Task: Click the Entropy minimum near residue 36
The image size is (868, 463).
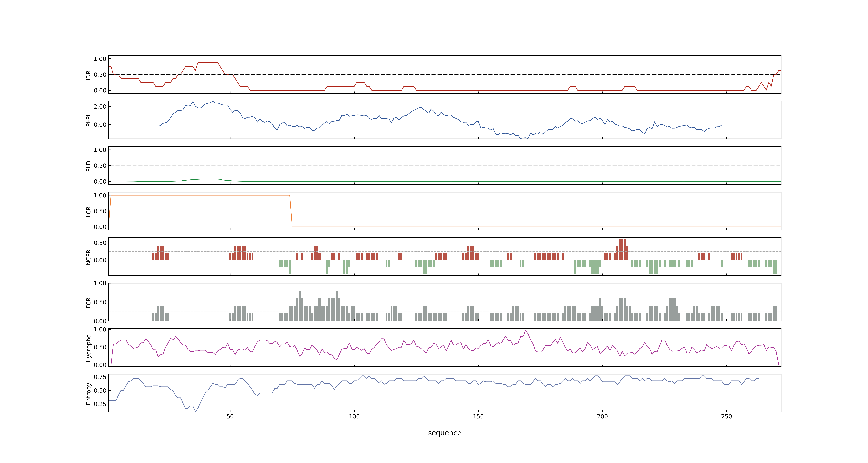Action: pyautogui.click(x=195, y=411)
